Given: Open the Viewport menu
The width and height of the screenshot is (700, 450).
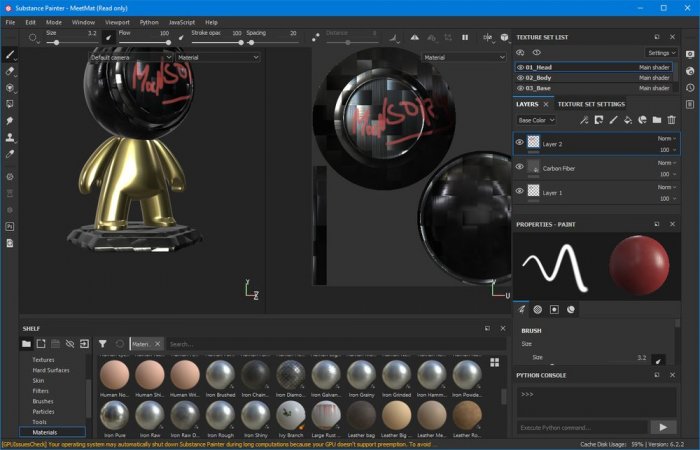Looking at the screenshot, I should coord(117,21).
